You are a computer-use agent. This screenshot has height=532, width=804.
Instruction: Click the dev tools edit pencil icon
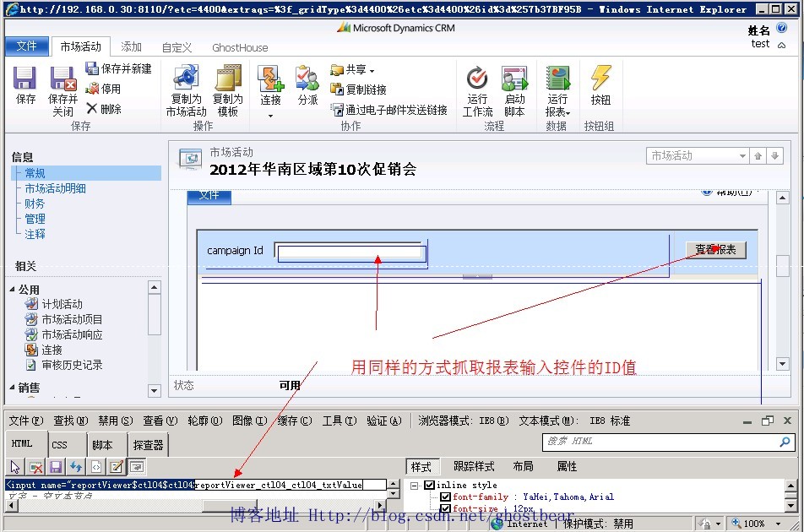pos(117,467)
